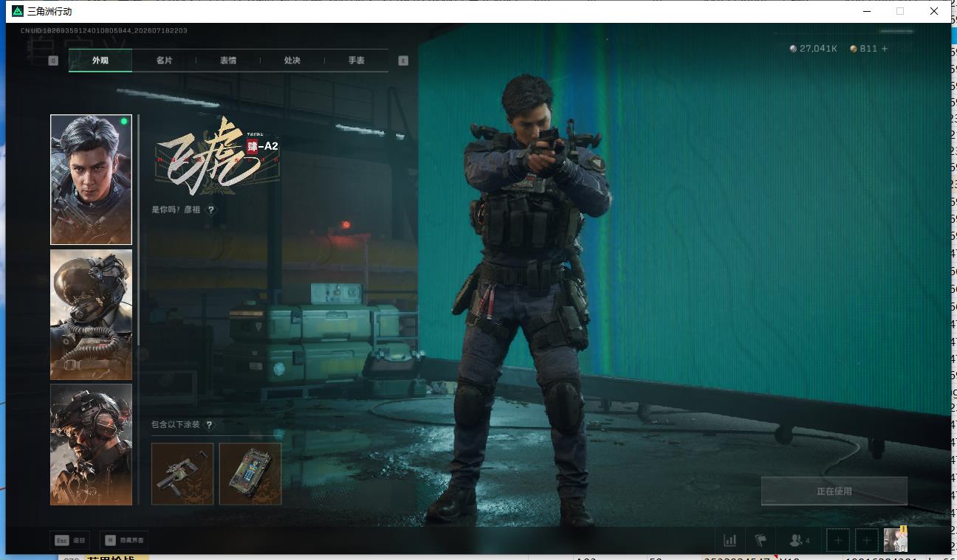957x560 pixels.
Task: Click the gold currency 811 balance
Action: click(x=864, y=49)
